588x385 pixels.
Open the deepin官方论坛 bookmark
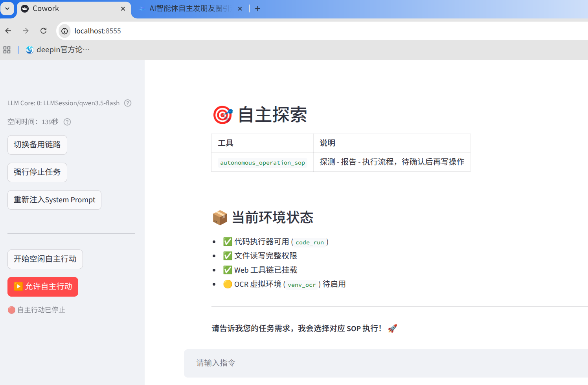(57, 49)
